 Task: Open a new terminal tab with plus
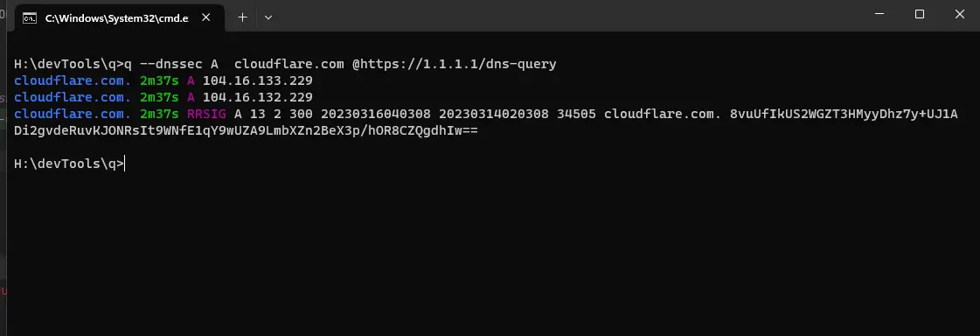pos(242,17)
